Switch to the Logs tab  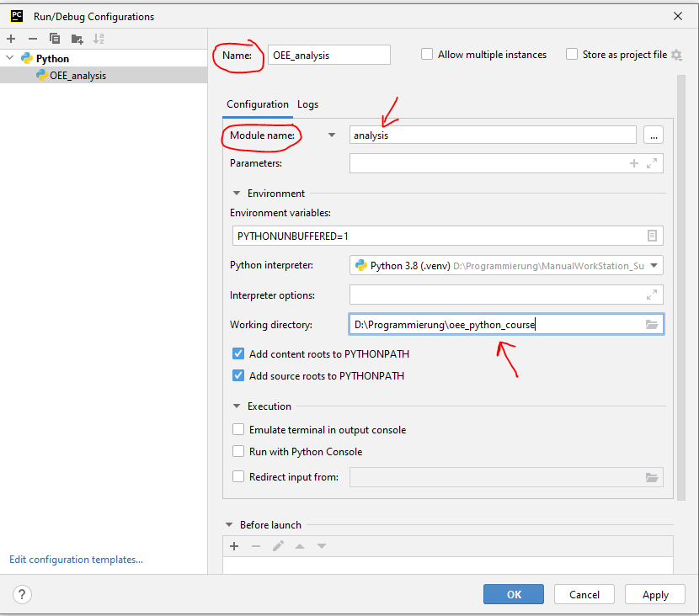(x=307, y=104)
